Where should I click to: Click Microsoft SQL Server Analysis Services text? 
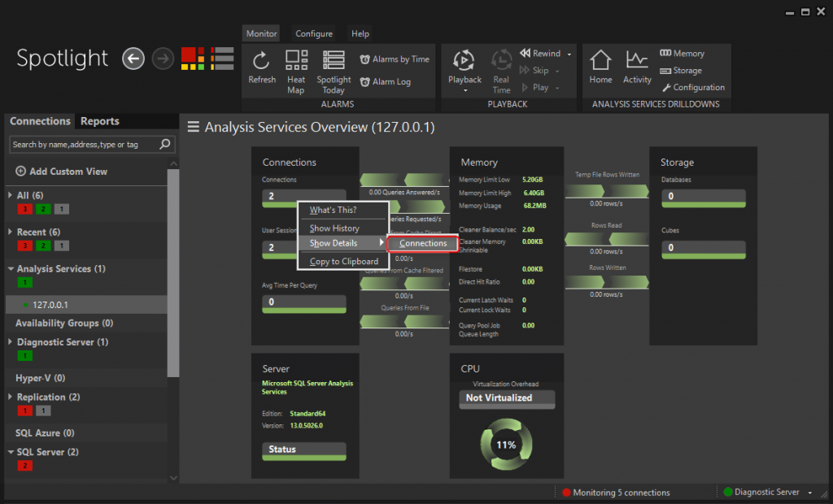[307, 387]
